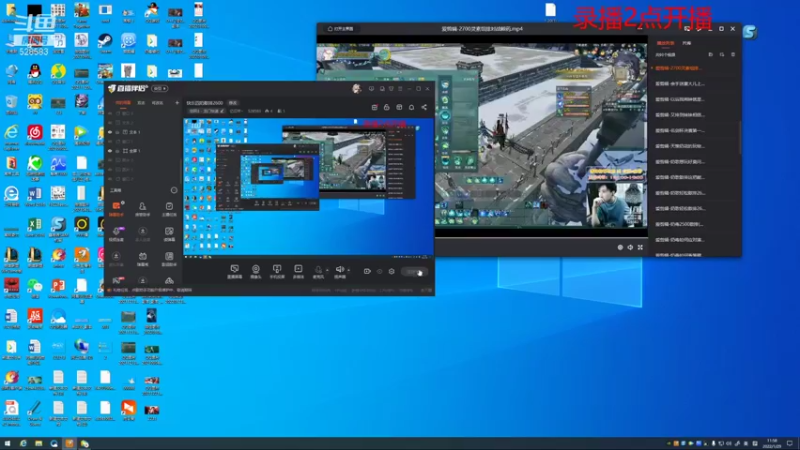Click the home button in video player title bar
Image resolution: width=800 pixels, height=450 pixels.
[340, 29]
